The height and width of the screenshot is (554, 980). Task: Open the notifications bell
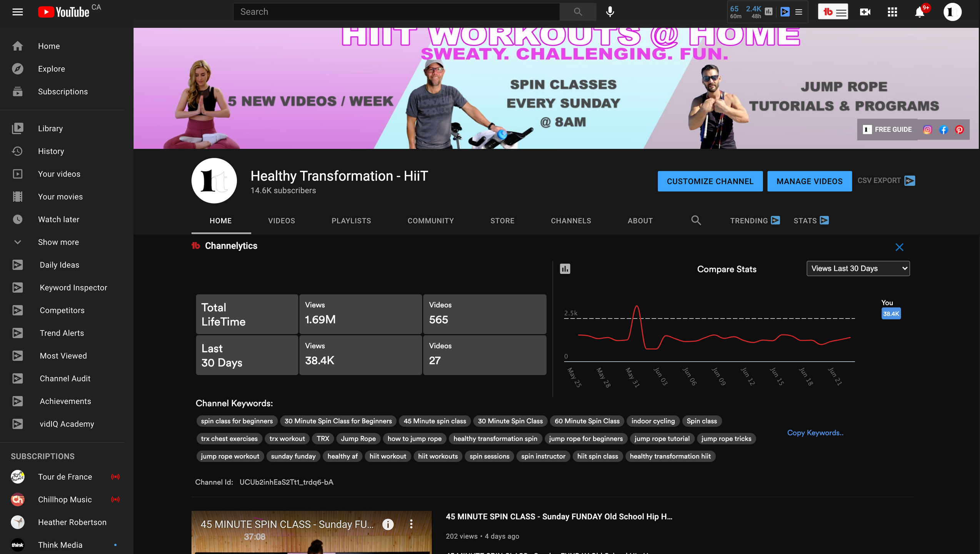tap(920, 12)
